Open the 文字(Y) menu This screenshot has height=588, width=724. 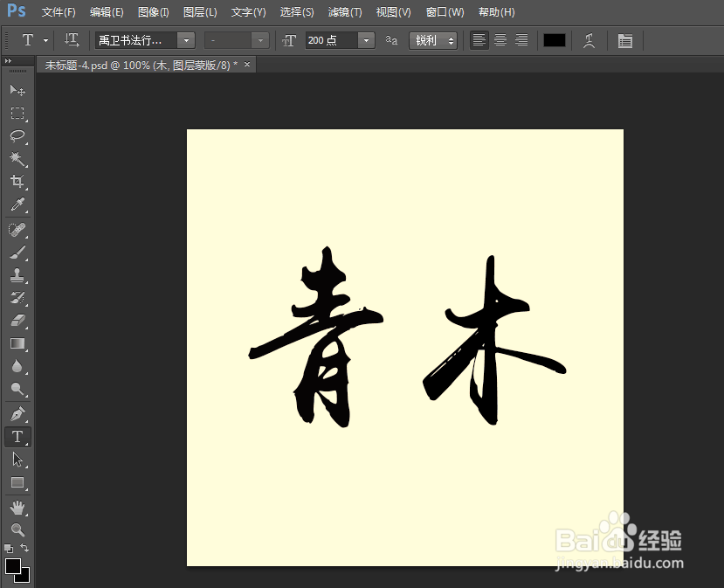[247, 11]
